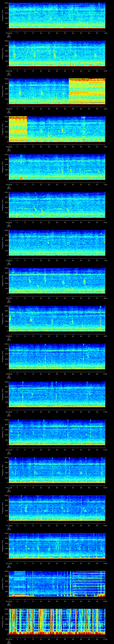Select the spectrogram panel starting at 18:07:00
The width and height of the screenshot is (114, 644).
(x=57, y=280)
